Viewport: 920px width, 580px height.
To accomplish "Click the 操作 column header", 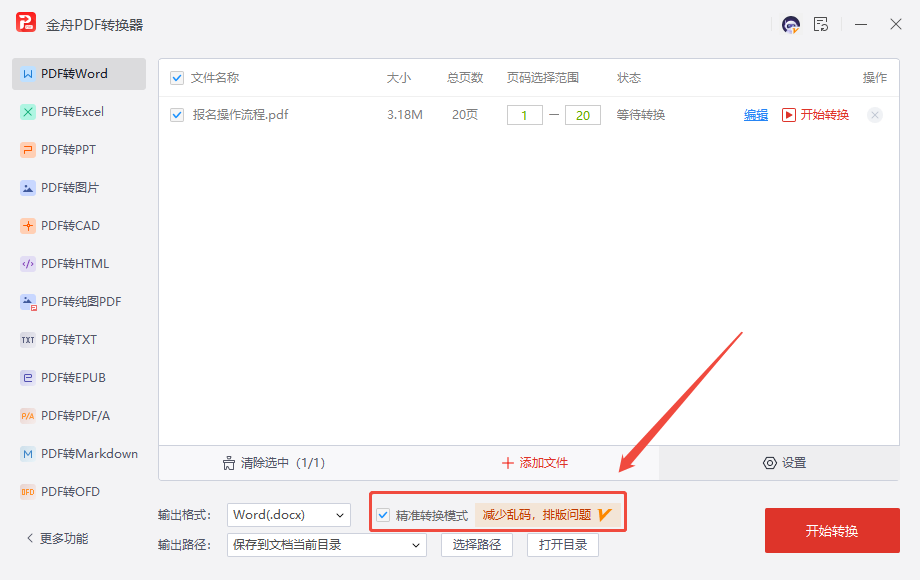I will 875,78.
